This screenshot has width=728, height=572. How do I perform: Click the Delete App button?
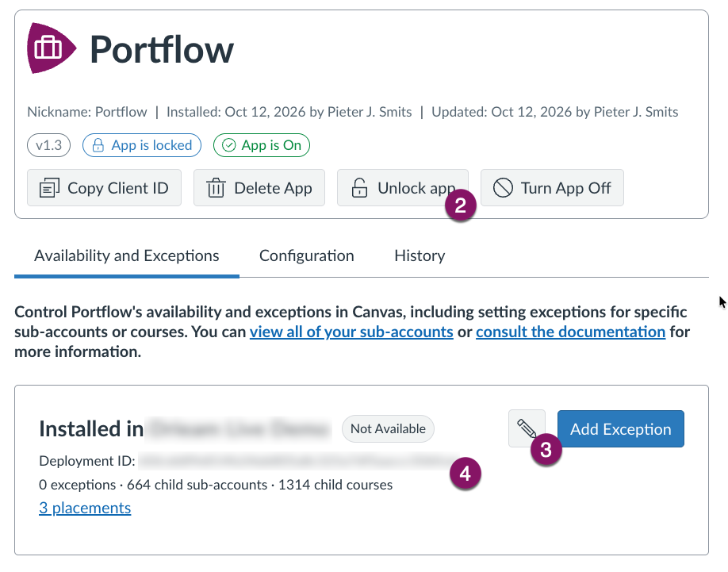pos(259,188)
